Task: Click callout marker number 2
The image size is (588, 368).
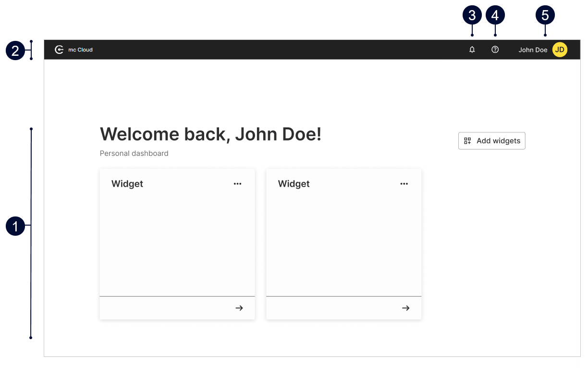Action: click(15, 51)
